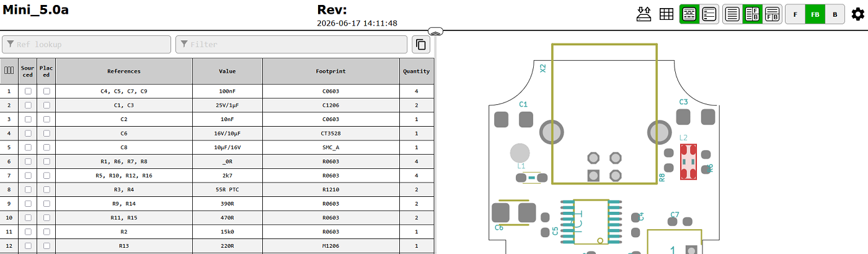Check Sourced for R1, R6, R7, R8 row
Screen dimensions: 868x254
tap(28, 161)
